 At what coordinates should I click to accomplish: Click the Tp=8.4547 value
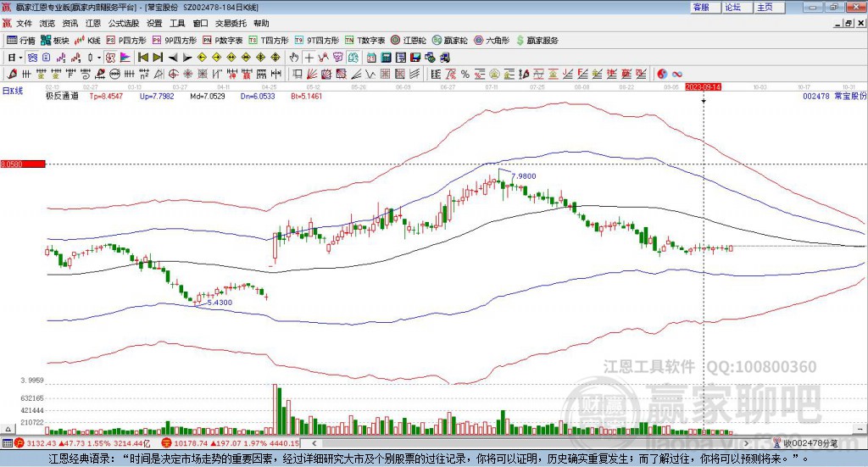tap(106, 97)
